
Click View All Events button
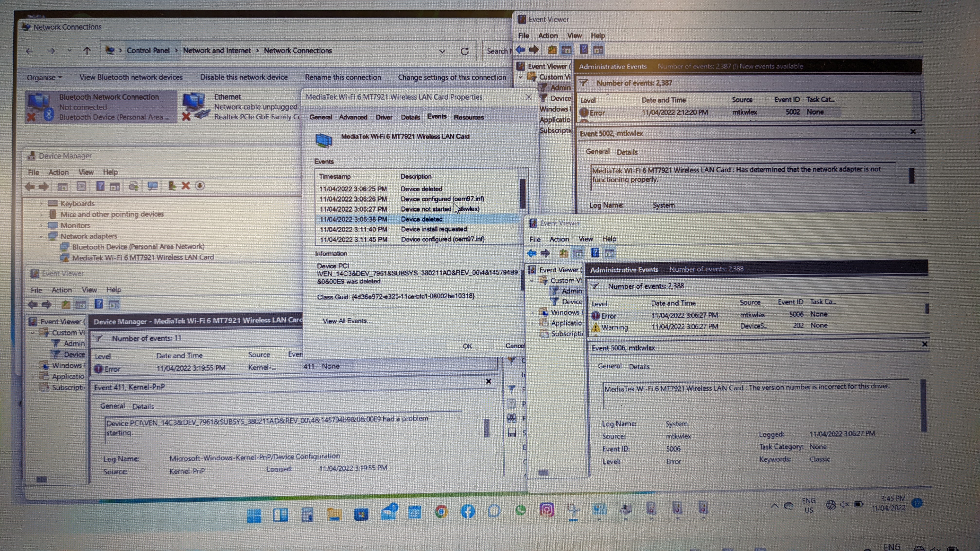point(347,321)
